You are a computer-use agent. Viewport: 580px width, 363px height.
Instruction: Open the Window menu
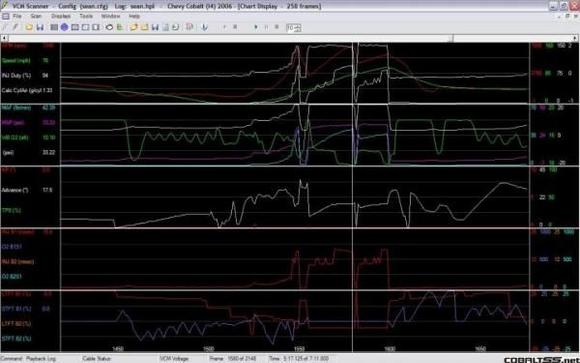tap(110, 16)
